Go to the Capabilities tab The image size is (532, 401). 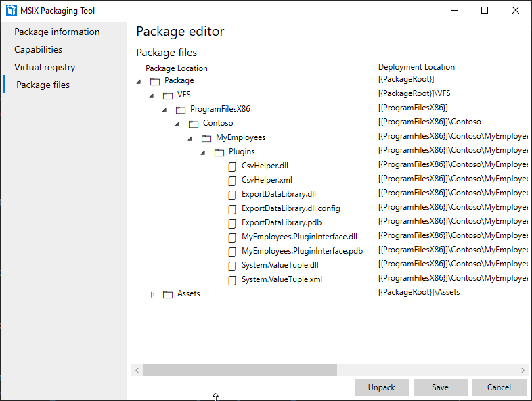(x=38, y=50)
